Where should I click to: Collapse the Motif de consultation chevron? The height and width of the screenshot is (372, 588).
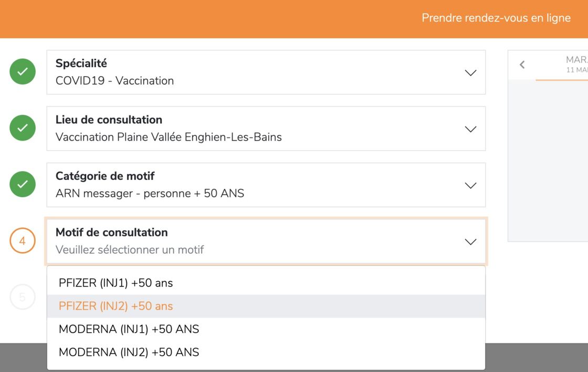[x=470, y=242]
